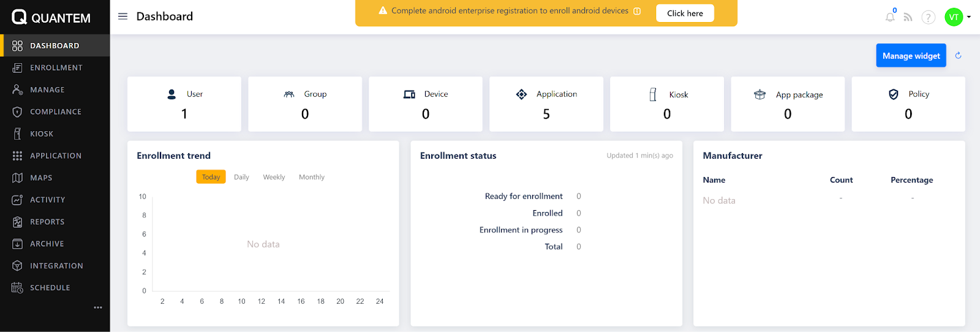Viewport: 980px width, 332px height.
Task: Open Kiosk in the sidebar
Action: (x=42, y=134)
